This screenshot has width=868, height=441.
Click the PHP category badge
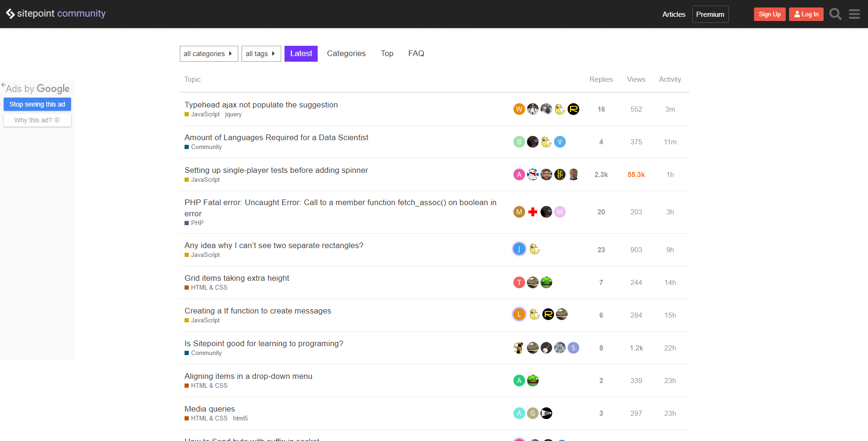coord(194,223)
